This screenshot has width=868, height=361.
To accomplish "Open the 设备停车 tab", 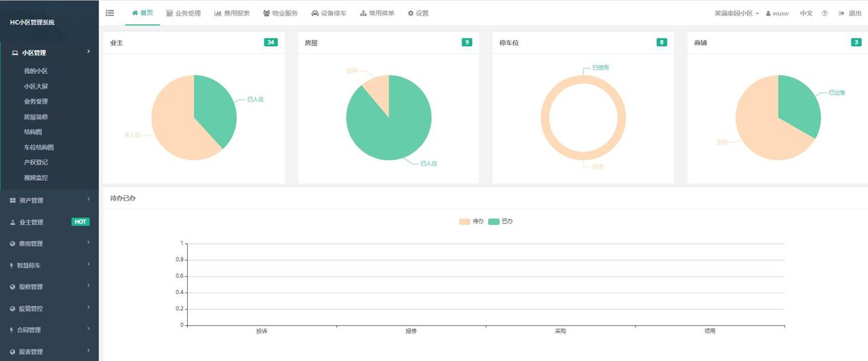I will [329, 14].
